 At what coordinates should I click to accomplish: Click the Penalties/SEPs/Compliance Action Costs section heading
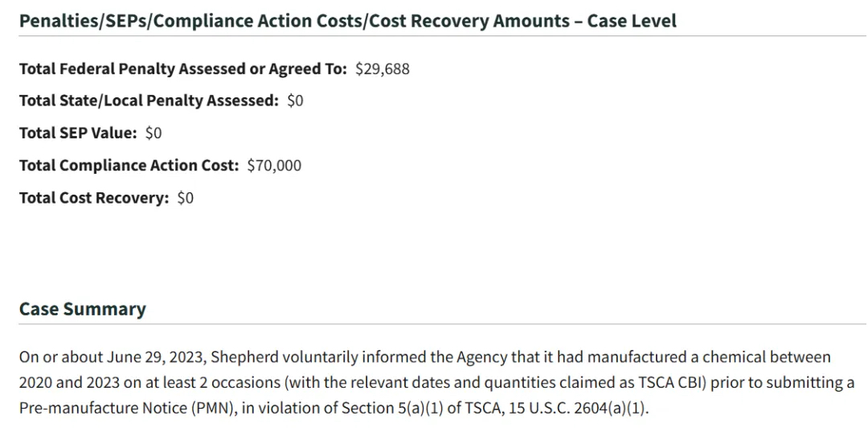coord(348,21)
